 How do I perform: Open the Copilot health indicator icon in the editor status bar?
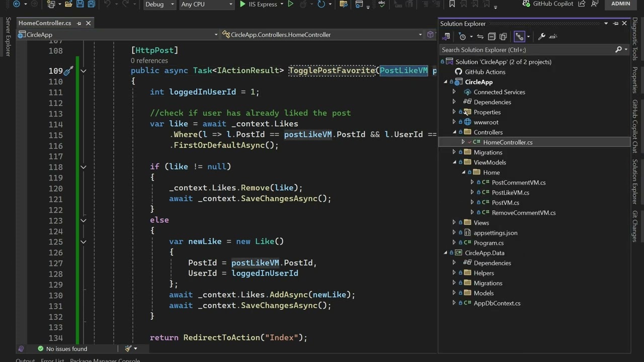click(x=21, y=348)
